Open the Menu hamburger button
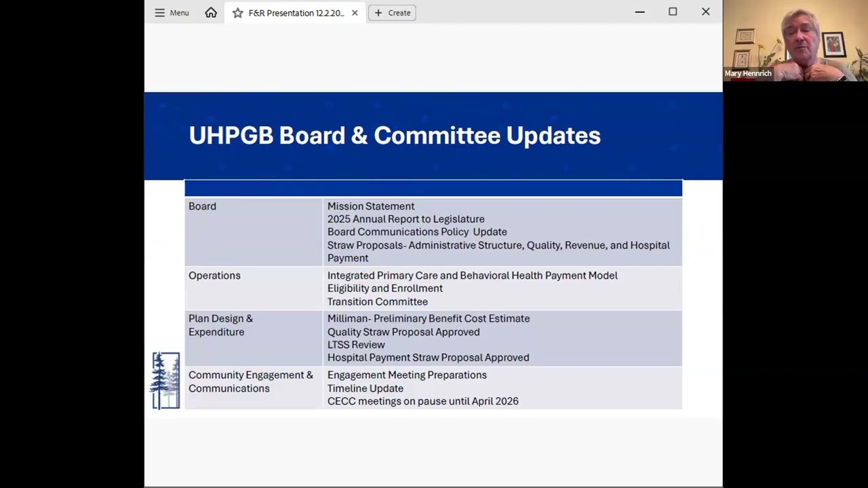 pyautogui.click(x=171, y=13)
